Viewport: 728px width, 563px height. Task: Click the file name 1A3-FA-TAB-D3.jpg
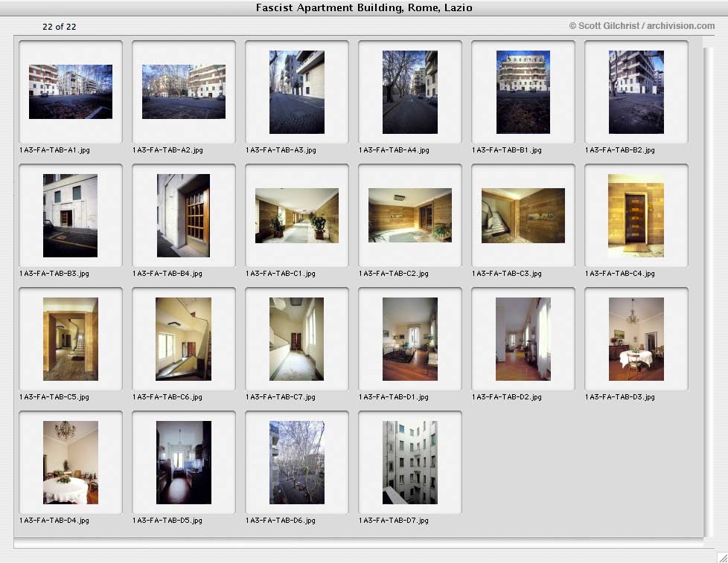(x=620, y=397)
